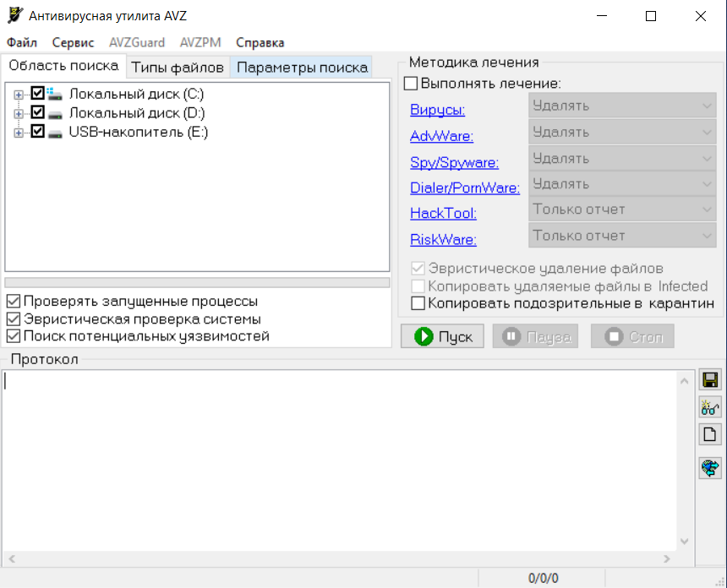
Task: Click protocol scroll right arrow
Action: pyautogui.click(x=667, y=558)
